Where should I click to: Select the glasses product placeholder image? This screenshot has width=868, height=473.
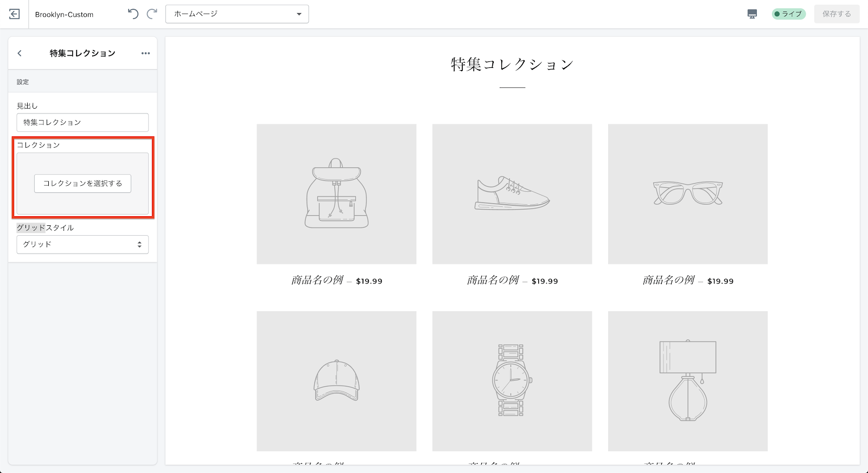click(x=687, y=194)
